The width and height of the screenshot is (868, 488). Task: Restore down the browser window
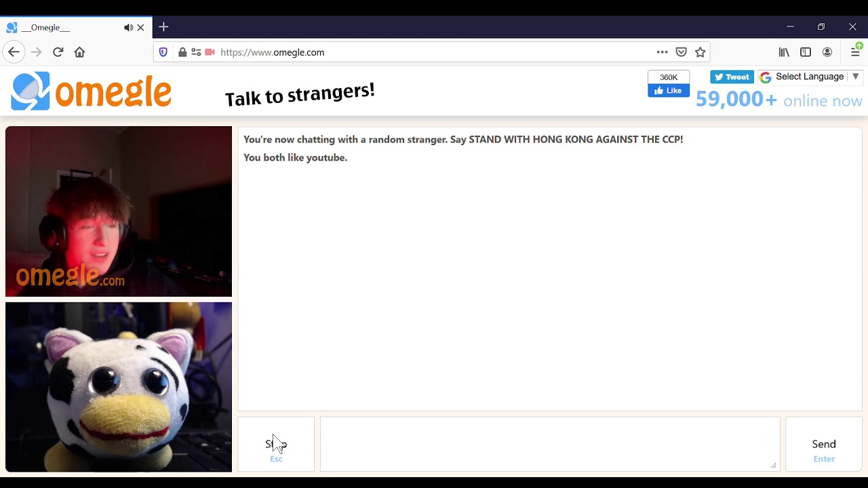pos(821,27)
